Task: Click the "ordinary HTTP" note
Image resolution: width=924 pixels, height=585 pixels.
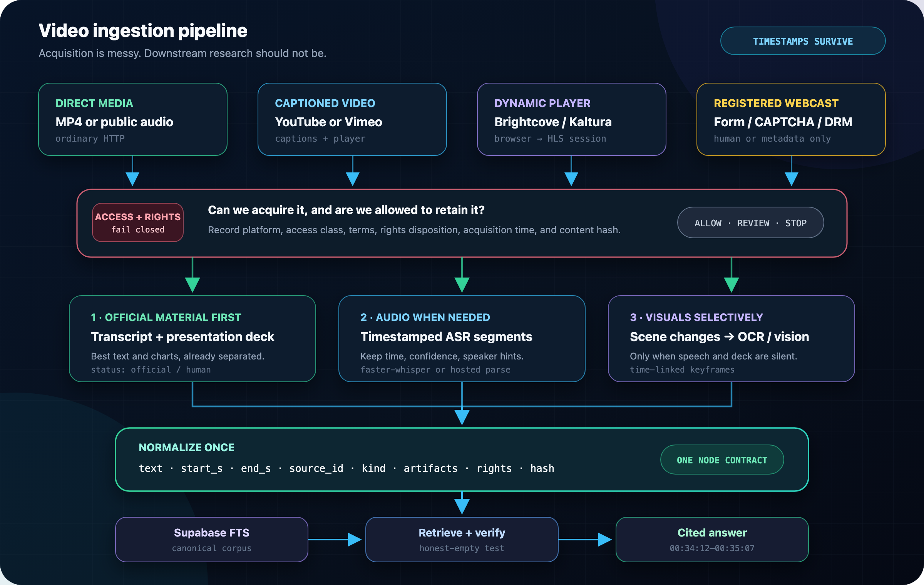Action: tap(90, 139)
